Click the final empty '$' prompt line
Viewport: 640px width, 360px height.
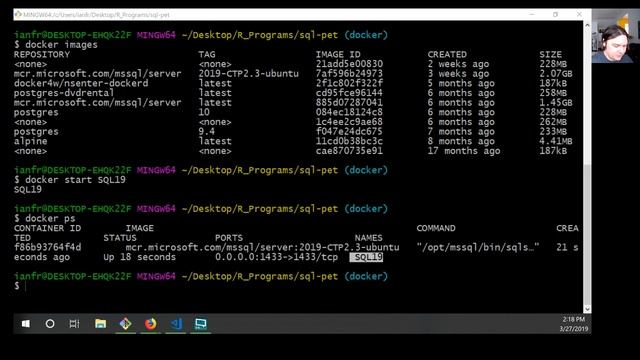point(17,286)
